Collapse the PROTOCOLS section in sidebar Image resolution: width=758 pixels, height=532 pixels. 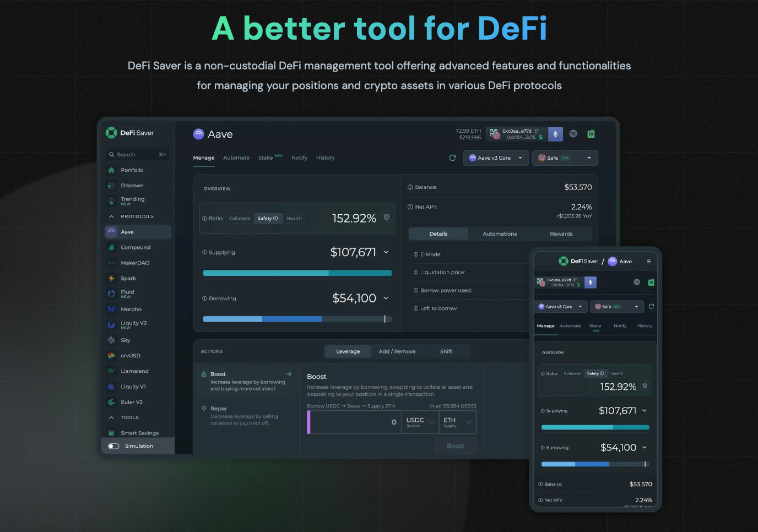(x=111, y=216)
